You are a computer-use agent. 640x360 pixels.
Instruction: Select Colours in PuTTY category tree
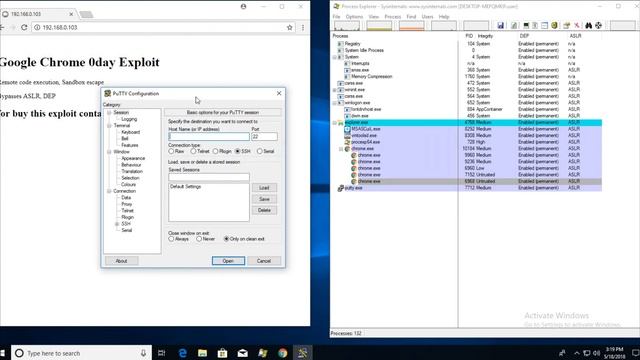[128, 184]
